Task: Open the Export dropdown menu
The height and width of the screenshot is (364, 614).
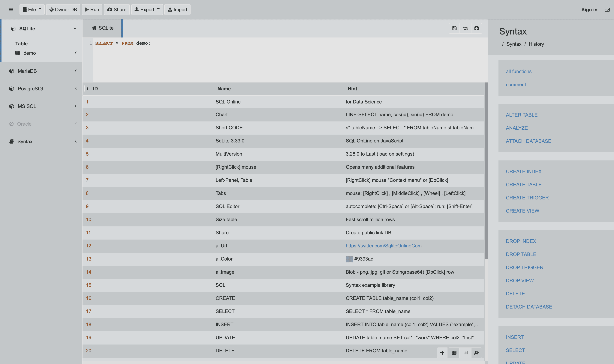Action: tap(147, 10)
